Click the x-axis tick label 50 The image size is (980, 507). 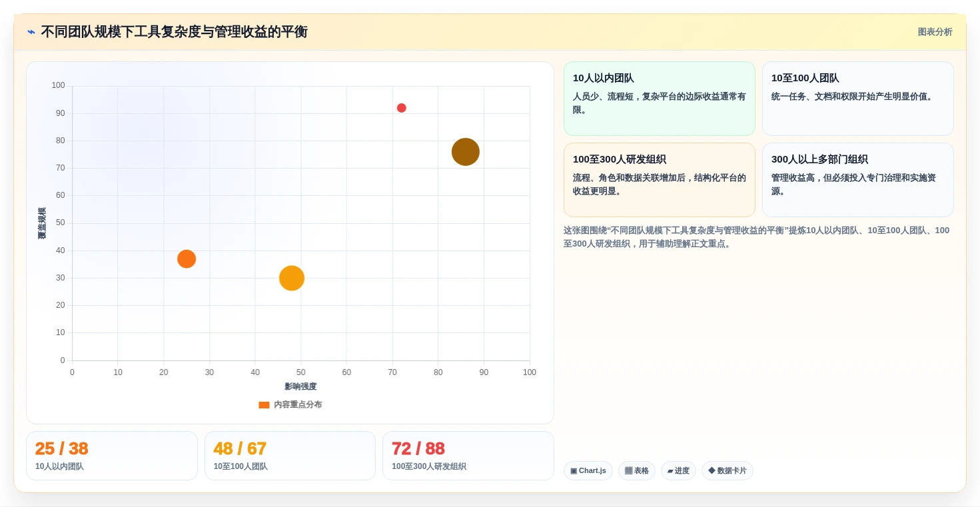point(301,372)
